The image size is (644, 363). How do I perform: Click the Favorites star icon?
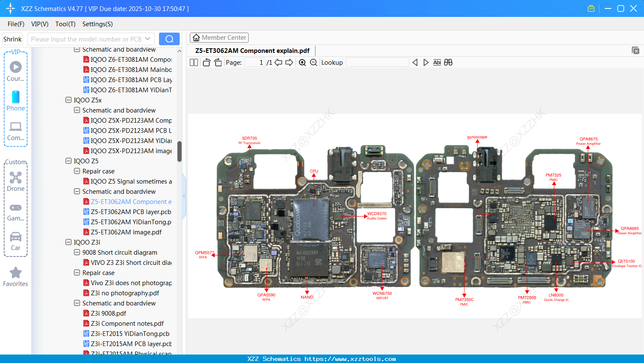pyautogui.click(x=15, y=272)
